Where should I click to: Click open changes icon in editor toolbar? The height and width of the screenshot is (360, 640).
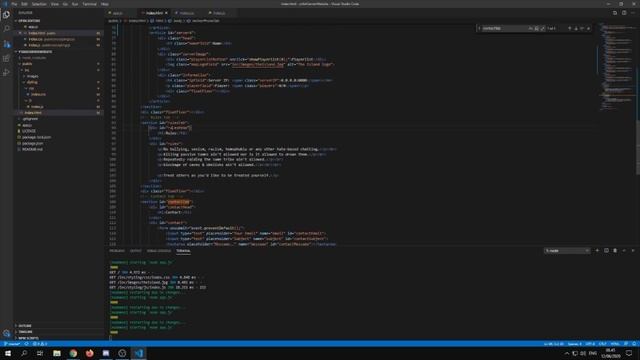pyautogui.click(x=615, y=13)
